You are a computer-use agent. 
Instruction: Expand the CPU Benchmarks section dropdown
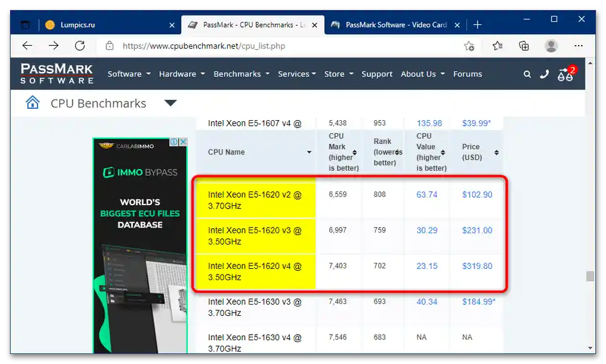click(170, 103)
